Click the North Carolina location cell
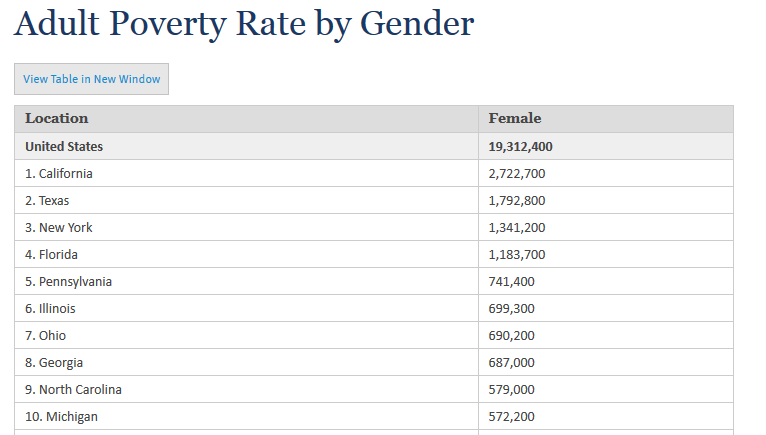This screenshot has height=435, width=766. point(74,389)
